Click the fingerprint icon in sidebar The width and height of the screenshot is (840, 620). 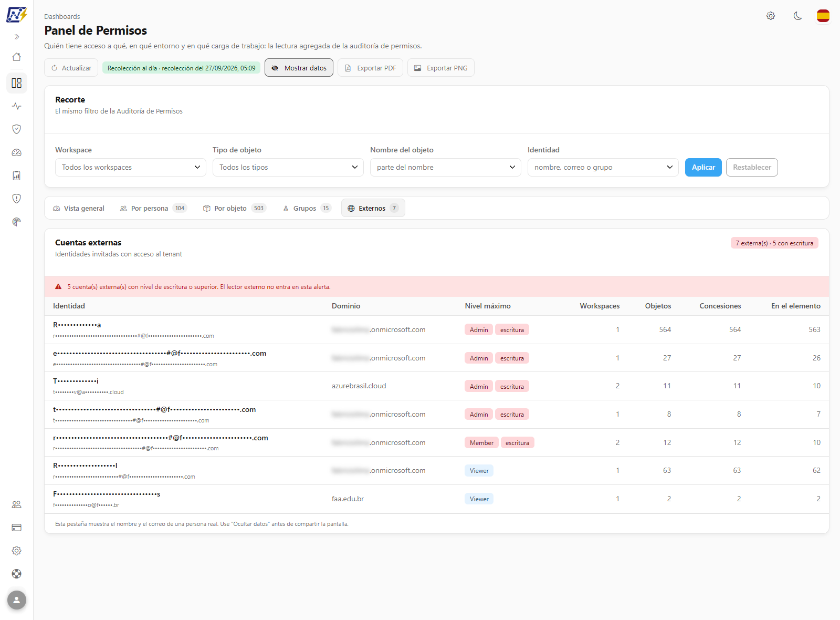pyautogui.click(x=17, y=222)
